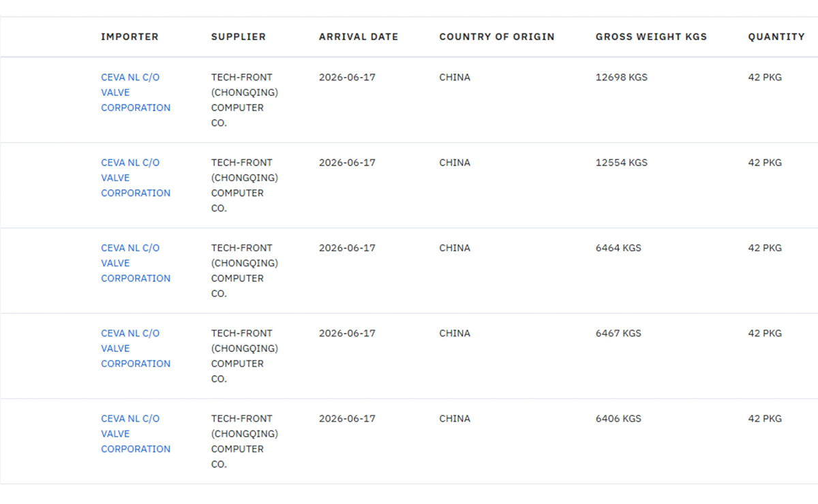This screenshot has height=504, width=818.
Task: Click arrival date 2026-06-17 in the 12698 KGS row
Action: (347, 77)
